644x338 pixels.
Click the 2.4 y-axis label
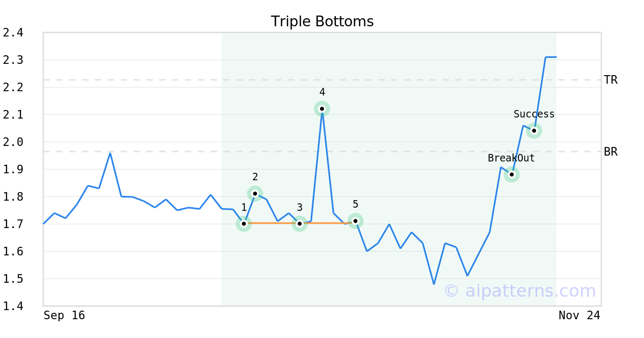pos(13,33)
